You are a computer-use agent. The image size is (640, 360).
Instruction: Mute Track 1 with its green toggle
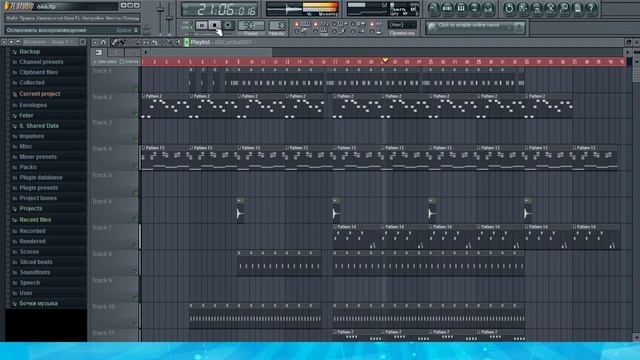coord(135,88)
